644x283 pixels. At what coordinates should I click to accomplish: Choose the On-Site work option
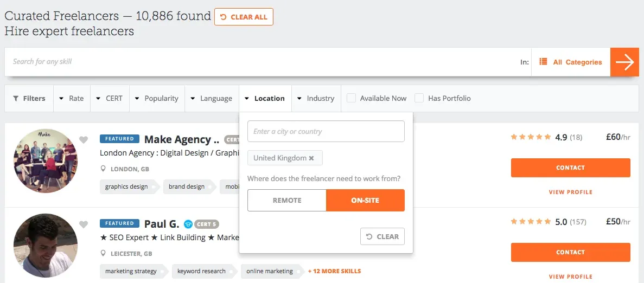pyautogui.click(x=365, y=200)
